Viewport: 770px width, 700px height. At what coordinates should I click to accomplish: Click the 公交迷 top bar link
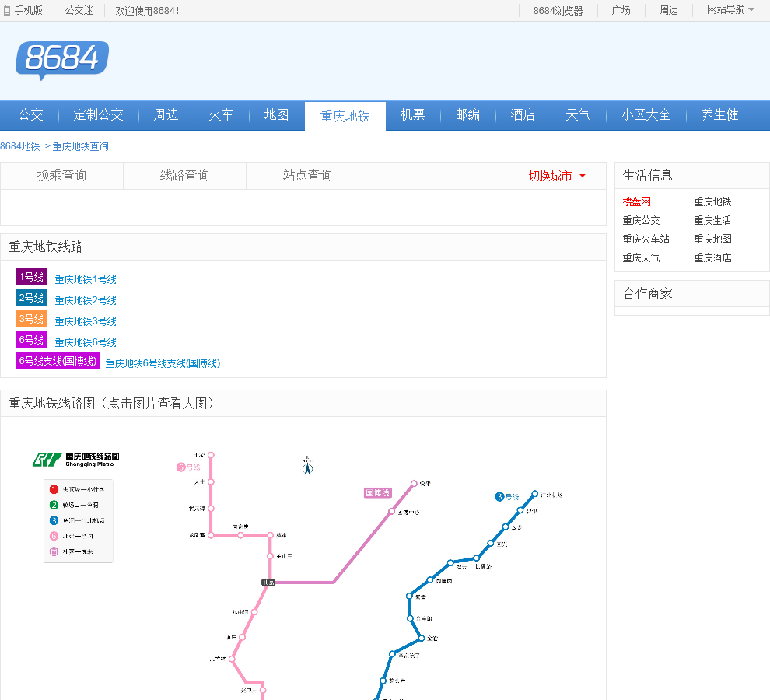(x=79, y=10)
